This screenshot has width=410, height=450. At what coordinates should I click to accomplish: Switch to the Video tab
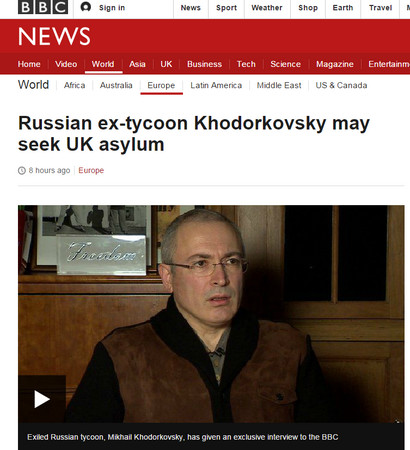[66, 64]
